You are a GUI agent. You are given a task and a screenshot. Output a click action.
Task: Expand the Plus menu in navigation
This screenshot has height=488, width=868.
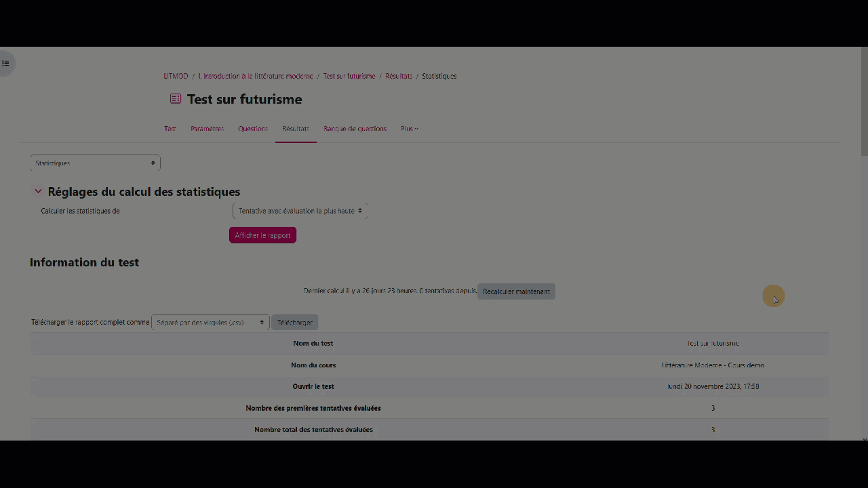coord(409,129)
